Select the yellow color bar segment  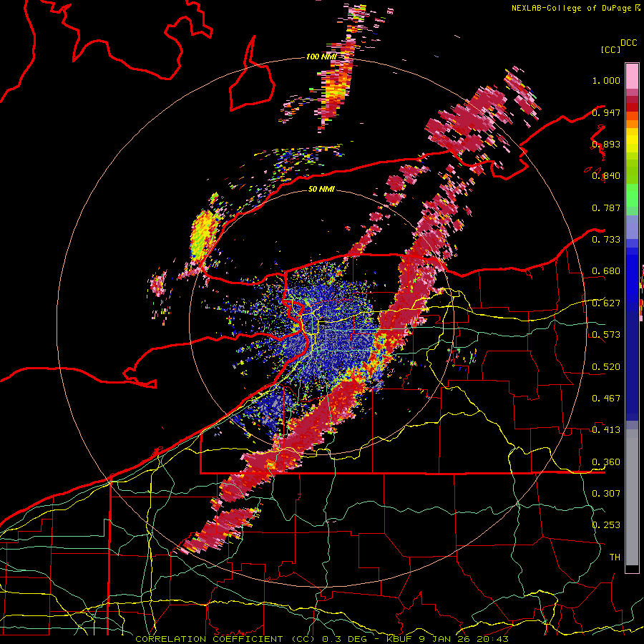(x=632, y=140)
